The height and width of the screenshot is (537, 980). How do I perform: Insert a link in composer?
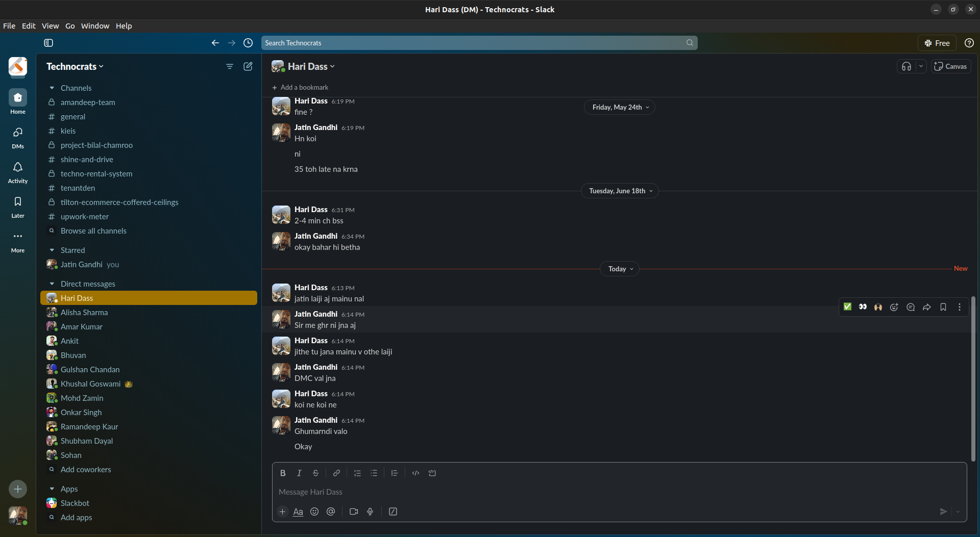coord(336,473)
